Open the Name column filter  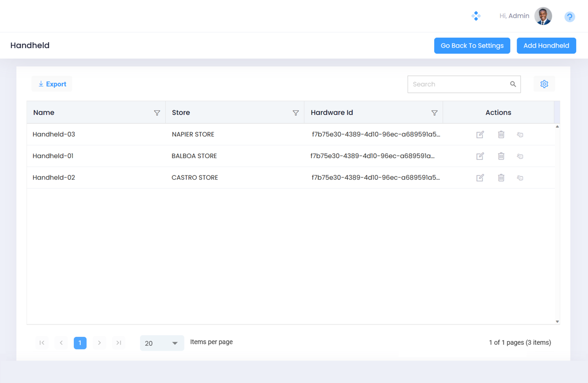tap(157, 113)
